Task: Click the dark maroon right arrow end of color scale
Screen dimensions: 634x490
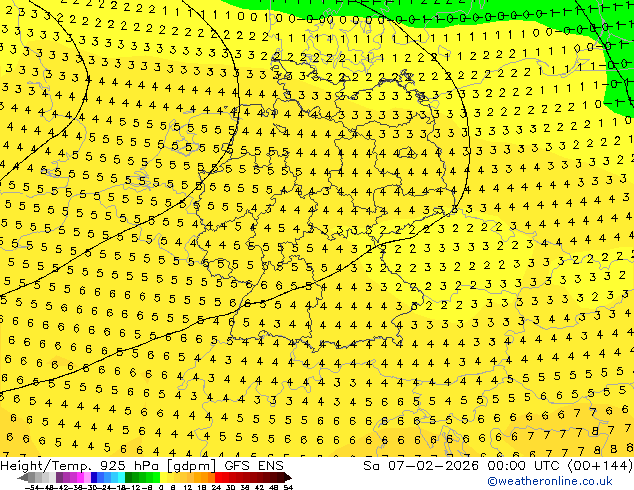Action: click(x=288, y=478)
